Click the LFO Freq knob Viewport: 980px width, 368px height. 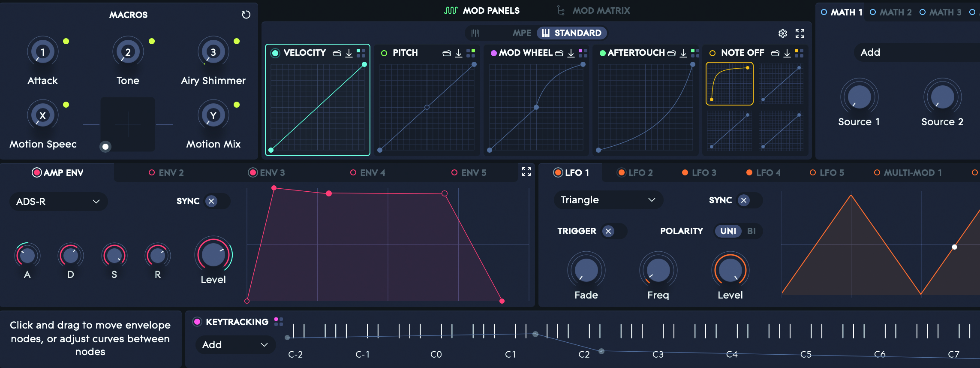[658, 270]
